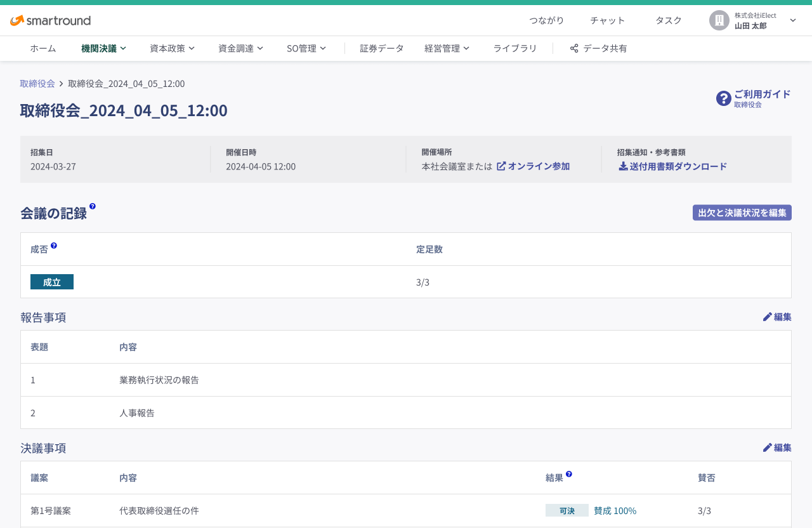Click the smartround logo icon
Image resolution: width=812 pixels, height=528 pixels.
coord(16,20)
